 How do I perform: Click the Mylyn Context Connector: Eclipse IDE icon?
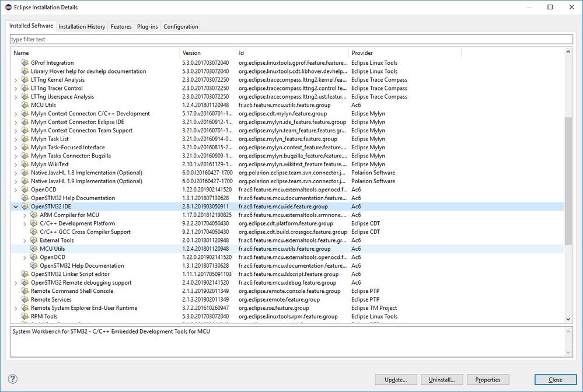[25, 122]
